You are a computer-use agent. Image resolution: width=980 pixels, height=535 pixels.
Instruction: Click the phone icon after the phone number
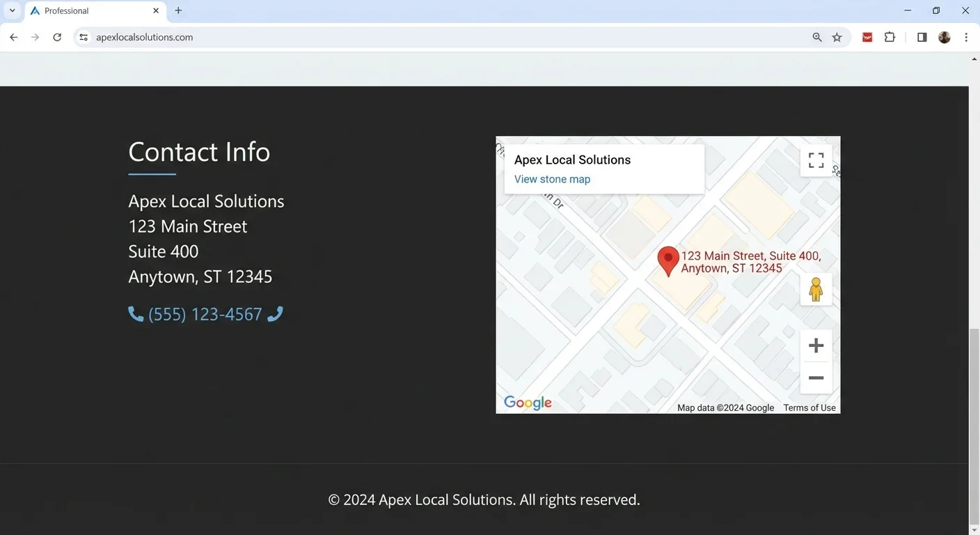tap(276, 314)
